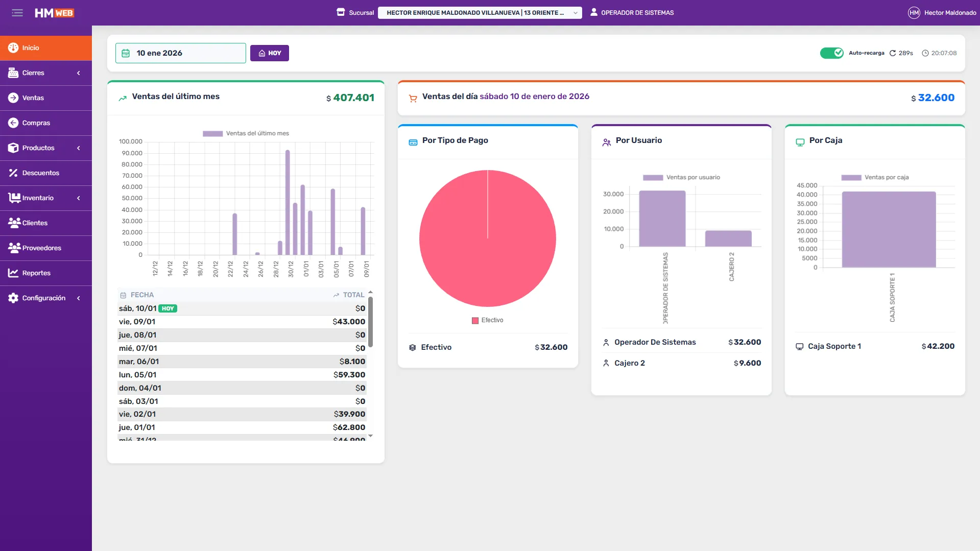
Task: Select the vie, 09/01 row
Action: [242, 322]
